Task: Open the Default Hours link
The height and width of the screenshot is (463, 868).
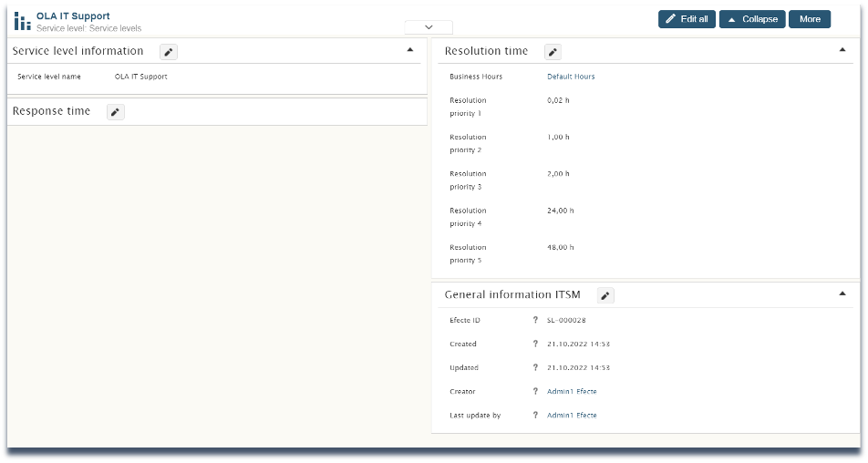Action: 571,77
